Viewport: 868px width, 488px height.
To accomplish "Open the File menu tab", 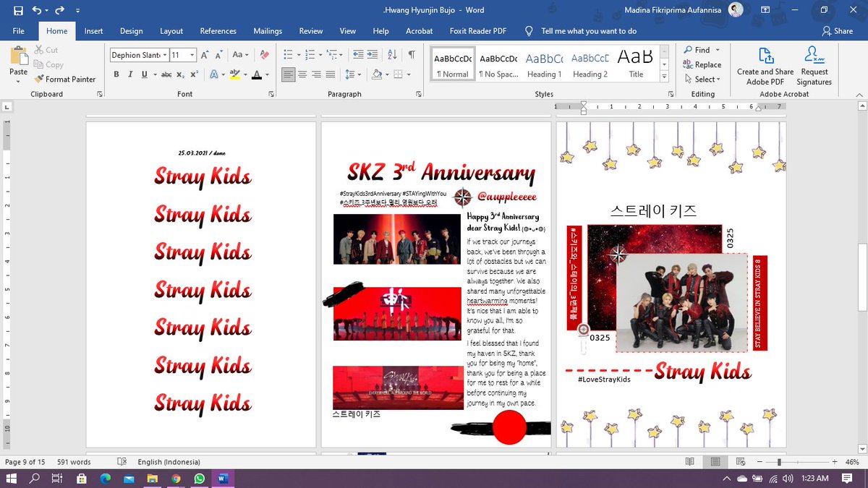I will [x=19, y=31].
